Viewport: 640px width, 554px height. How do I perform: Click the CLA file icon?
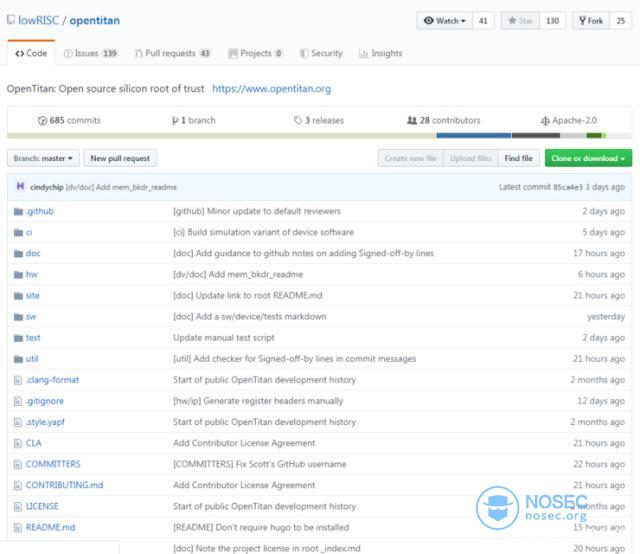[18, 443]
